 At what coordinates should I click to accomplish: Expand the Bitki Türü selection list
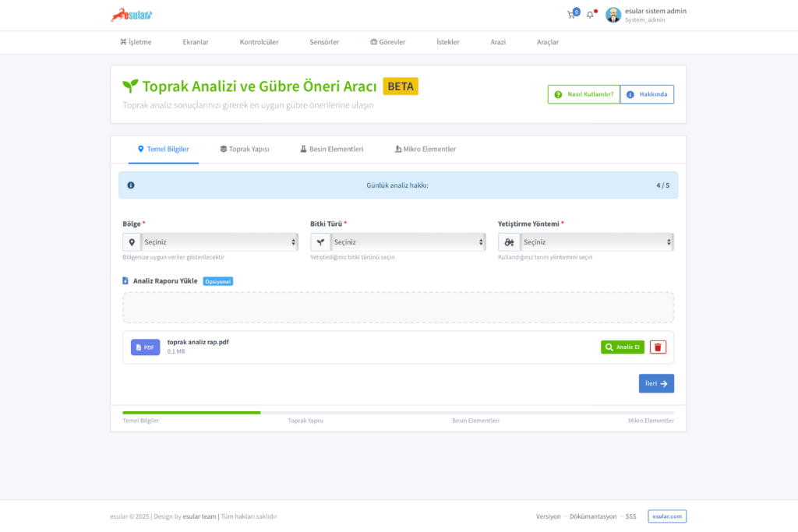408,242
